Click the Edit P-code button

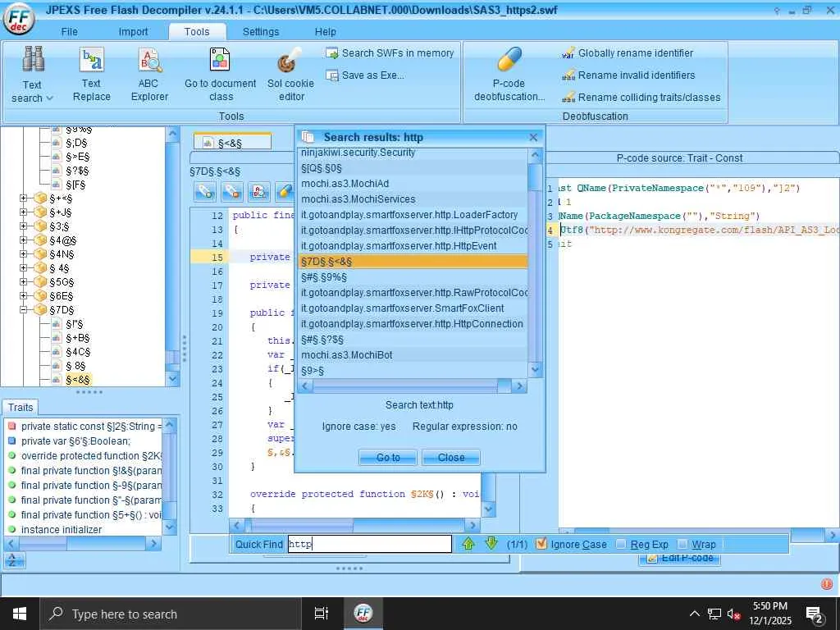coord(679,558)
